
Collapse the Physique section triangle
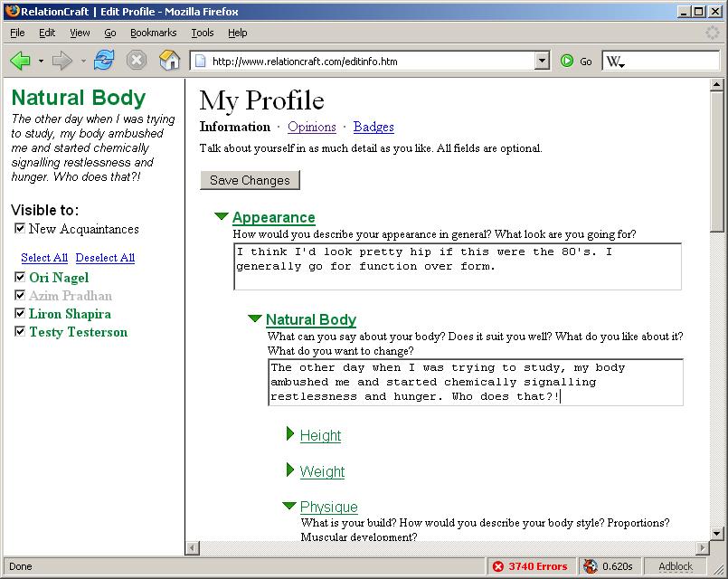coord(289,506)
